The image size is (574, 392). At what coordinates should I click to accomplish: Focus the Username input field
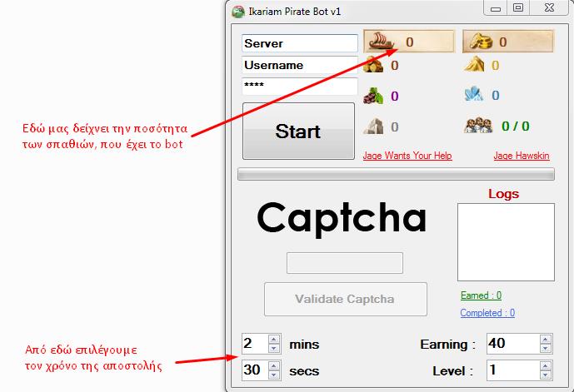[x=300, y=65]
